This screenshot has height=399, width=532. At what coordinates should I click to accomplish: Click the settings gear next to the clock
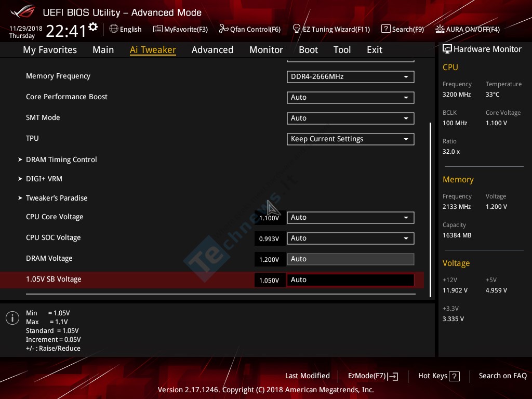(x=93, y=27)
